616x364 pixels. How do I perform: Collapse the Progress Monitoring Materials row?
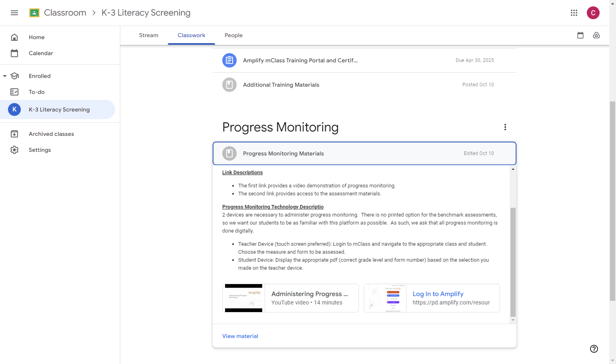[x=365, y=153]
